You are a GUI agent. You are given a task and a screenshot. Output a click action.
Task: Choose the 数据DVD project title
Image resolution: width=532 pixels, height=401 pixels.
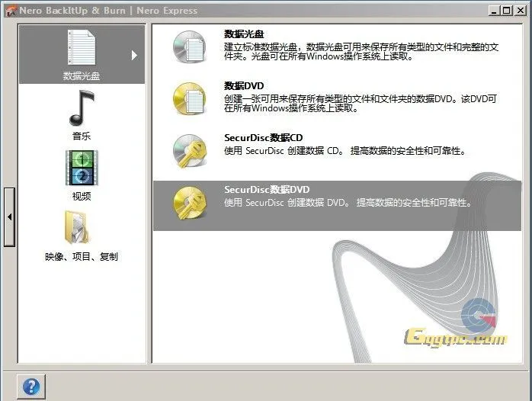(x=244, y=86)
